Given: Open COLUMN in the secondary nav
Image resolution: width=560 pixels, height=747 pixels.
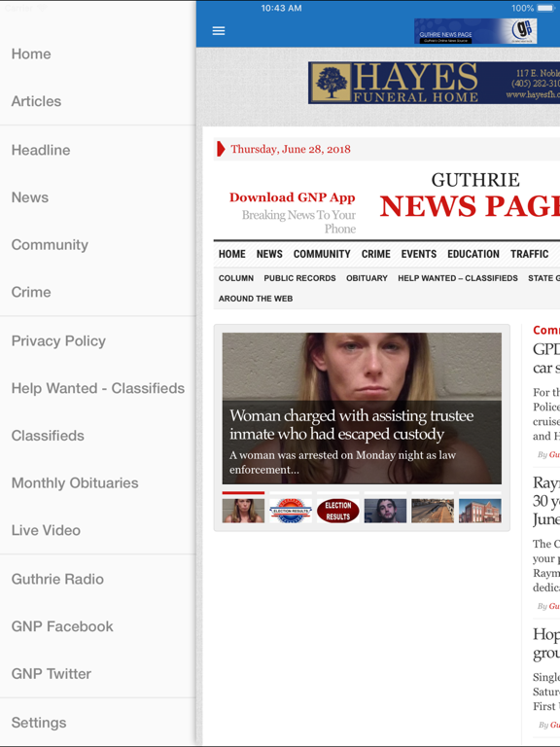Looking at the screenshot, I should [x=235, y=278].
